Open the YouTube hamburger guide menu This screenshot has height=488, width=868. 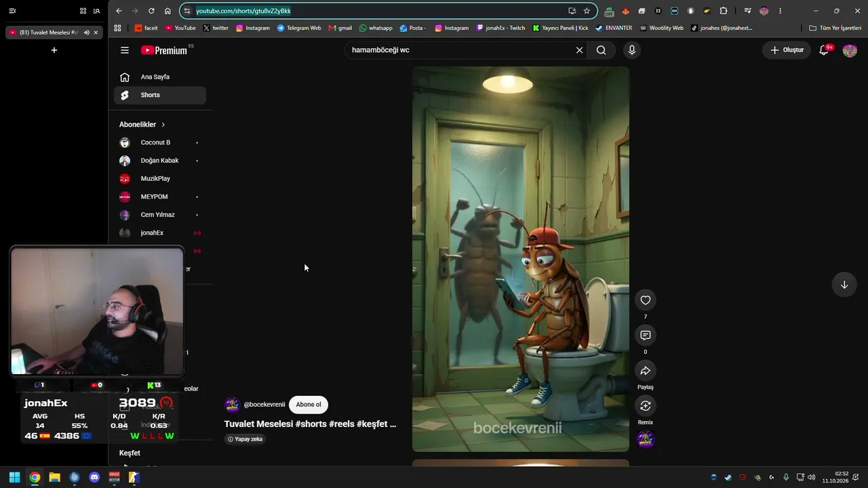click(x=125, y=50)
